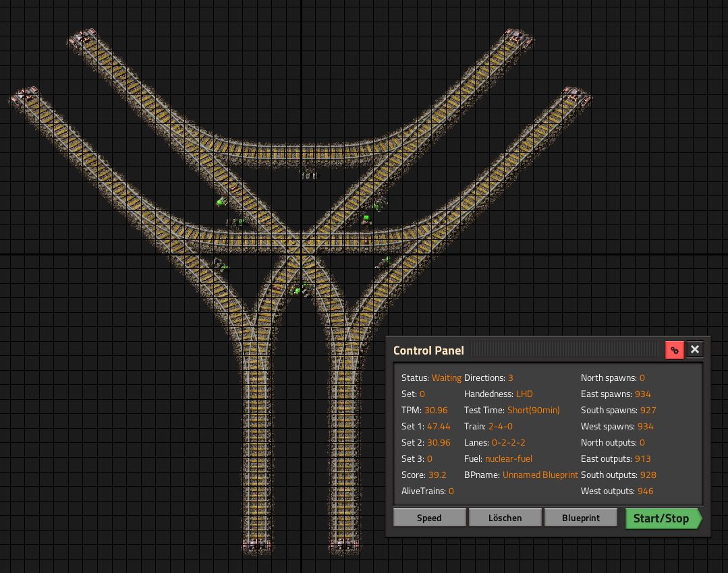Open the red settings gear in Control Panel

pyautogui.click(x=675, y=351)
